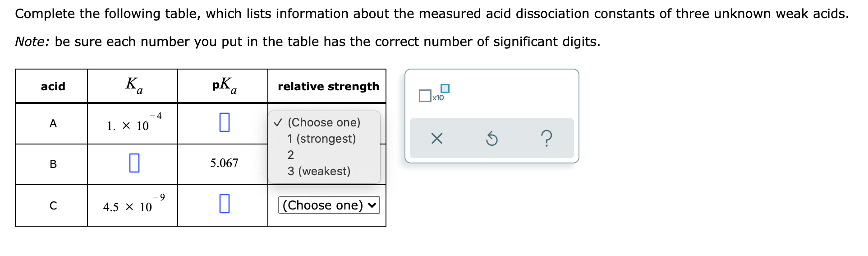Click the dropdown arrow for acid C

pyautogui.click(x=372, y=205)
